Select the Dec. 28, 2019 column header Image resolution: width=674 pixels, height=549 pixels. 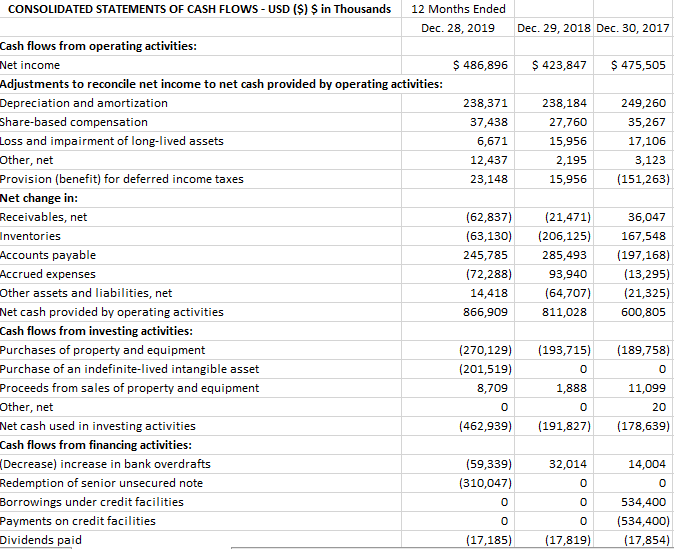458,28
